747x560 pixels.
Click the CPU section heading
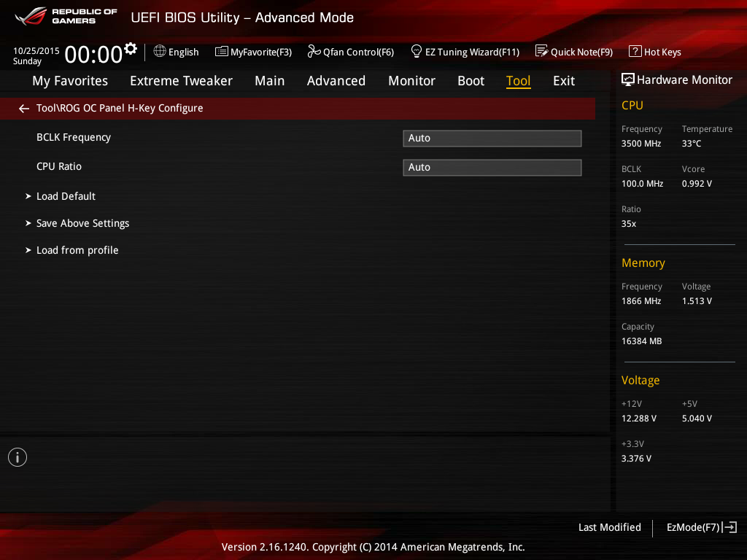coord(632,105)
